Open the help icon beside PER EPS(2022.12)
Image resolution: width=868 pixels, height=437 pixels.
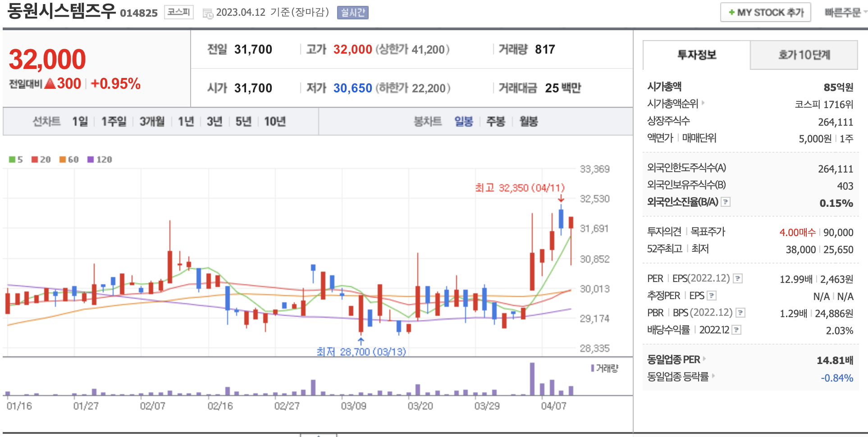(x=738, y=278)
